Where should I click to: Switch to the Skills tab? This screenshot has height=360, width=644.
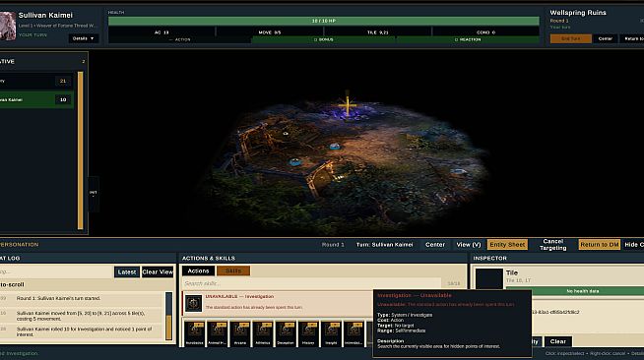pyautogui.click(x=233, y=271)
